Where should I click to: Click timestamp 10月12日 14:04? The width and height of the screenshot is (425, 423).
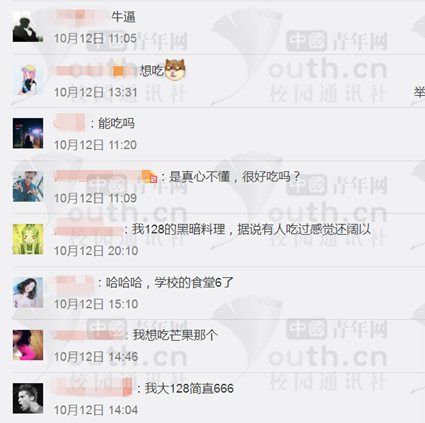point(96,410)
